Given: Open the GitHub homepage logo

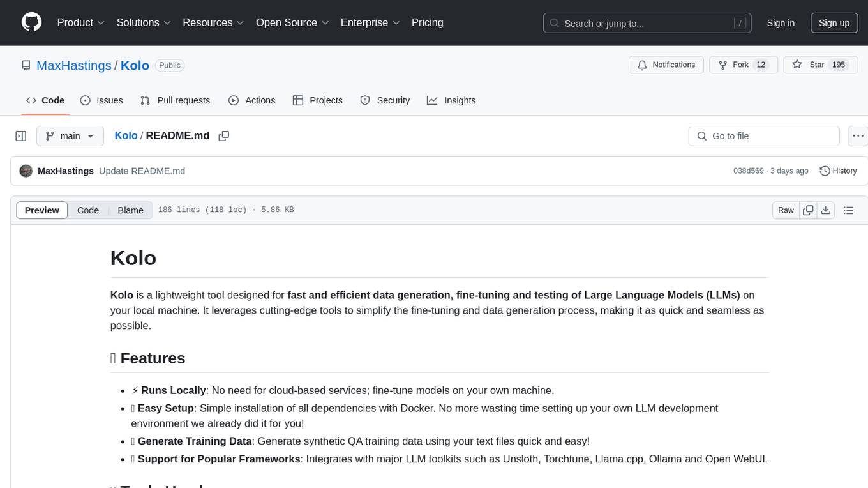Looking at the screenshot, I should (31, 22).
